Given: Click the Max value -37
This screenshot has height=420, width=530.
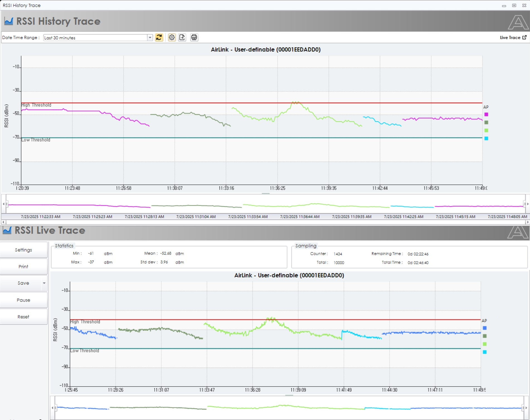Looking at the screenshot, I should (91, 262).
